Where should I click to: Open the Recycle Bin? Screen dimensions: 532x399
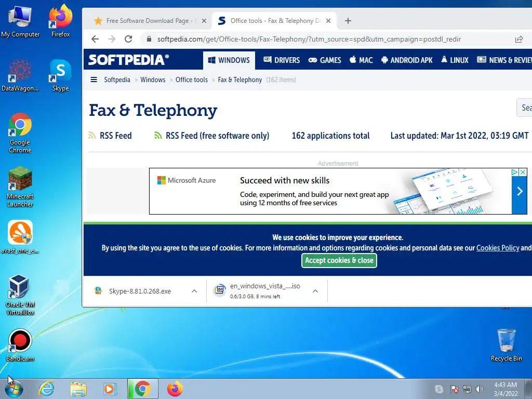point(506,345)
